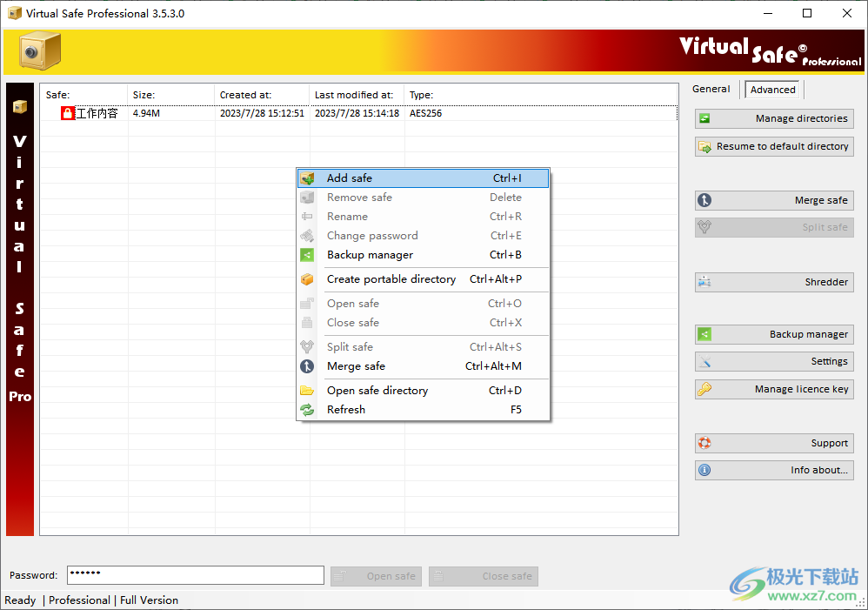Select Close safe in the context menu

424,323
